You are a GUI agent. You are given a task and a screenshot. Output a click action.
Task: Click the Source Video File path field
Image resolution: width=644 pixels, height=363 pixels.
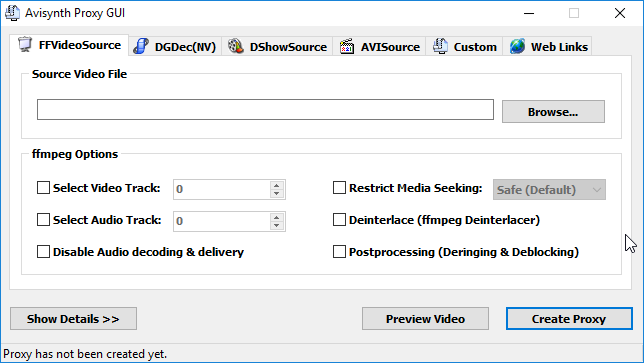265,110
